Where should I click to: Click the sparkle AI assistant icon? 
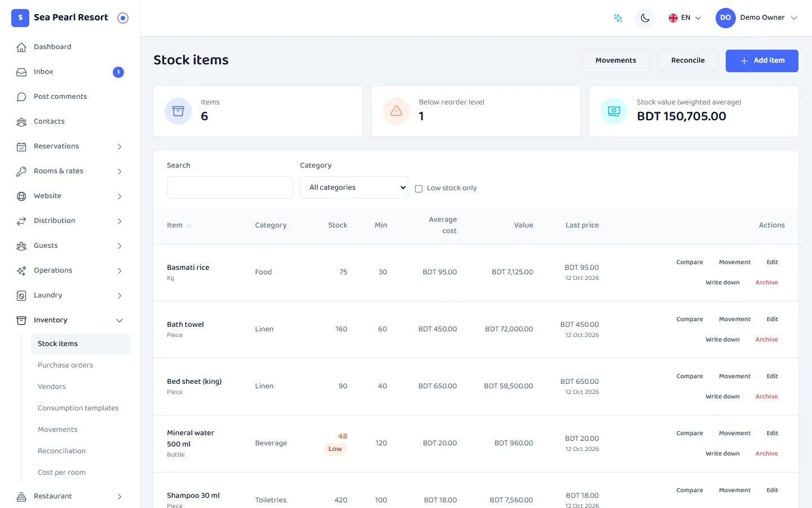coord(618,18)
